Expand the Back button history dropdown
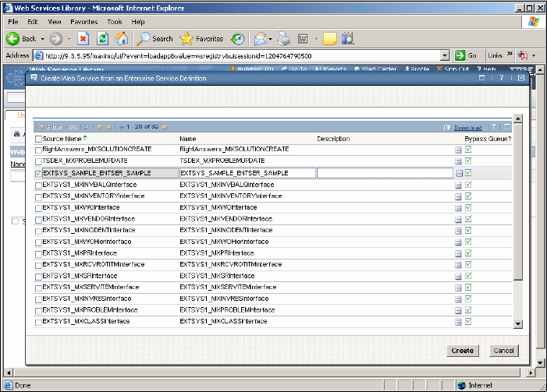The width and height of the screenshot is (547, 392). tap(42, 38)
